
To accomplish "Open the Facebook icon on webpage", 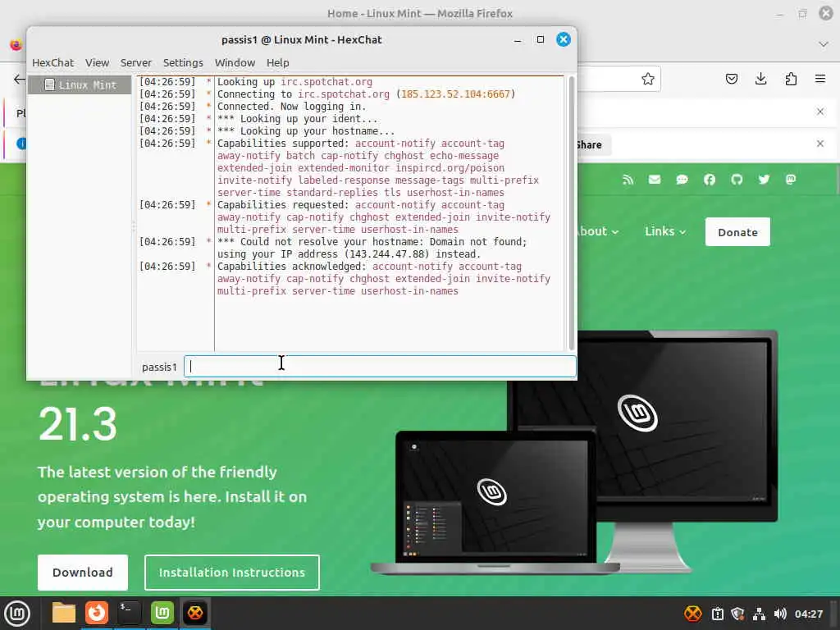I will pos(710,180).
